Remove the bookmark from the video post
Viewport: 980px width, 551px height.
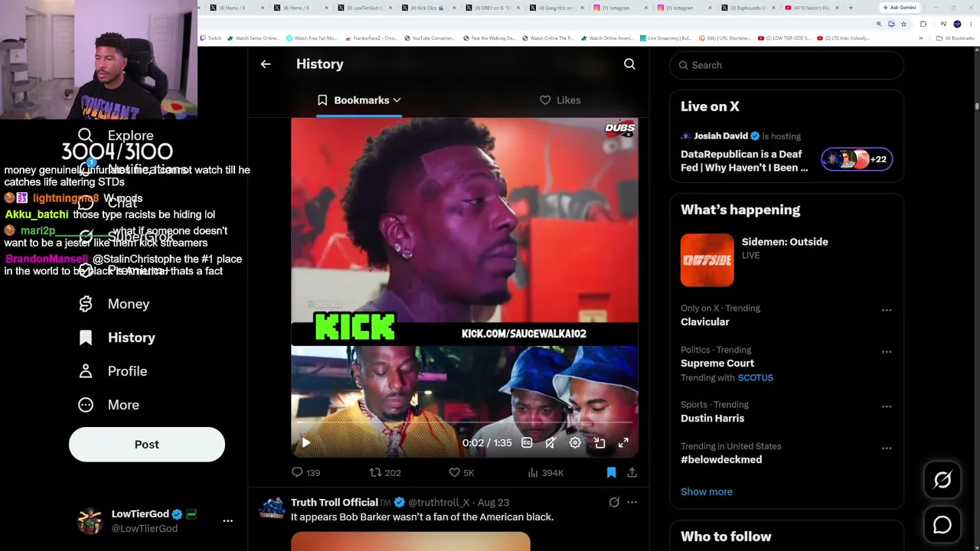click(611, 473)
